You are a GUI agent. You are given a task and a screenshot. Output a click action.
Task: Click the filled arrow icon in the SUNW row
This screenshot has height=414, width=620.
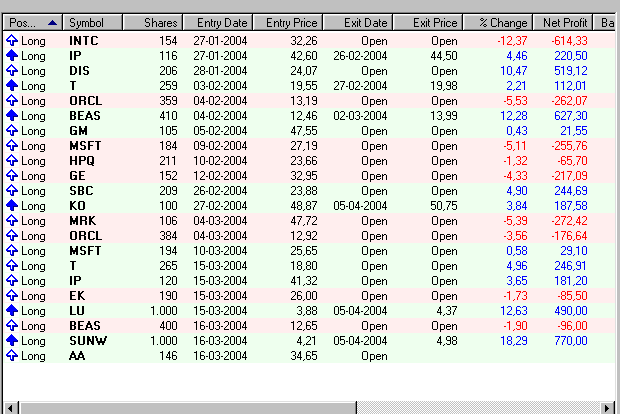[12, 341]
